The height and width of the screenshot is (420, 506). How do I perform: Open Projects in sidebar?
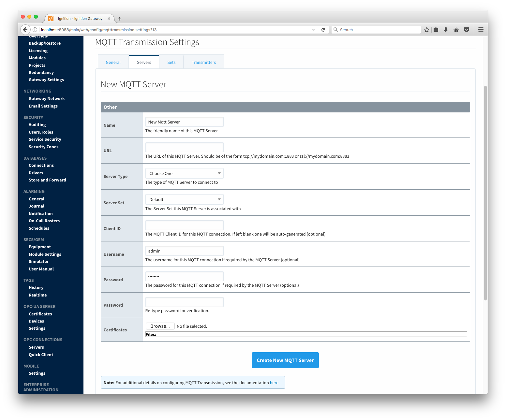pos(37,65)
